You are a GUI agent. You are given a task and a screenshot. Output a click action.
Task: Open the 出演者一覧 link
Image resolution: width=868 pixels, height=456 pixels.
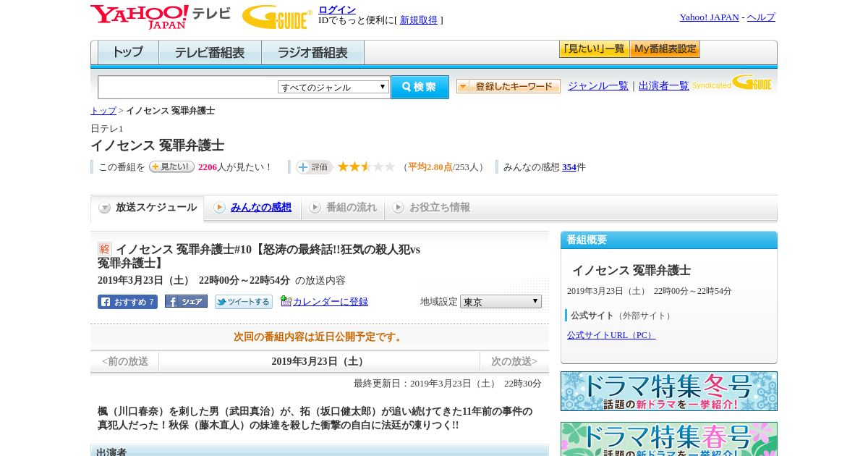[x=664, y=86]
